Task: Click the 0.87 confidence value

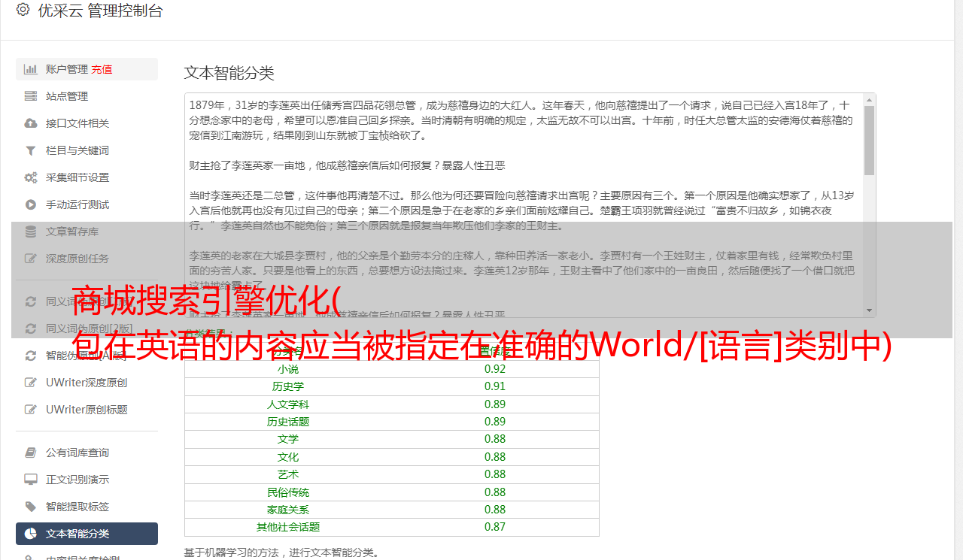Action: click(495, 527)
